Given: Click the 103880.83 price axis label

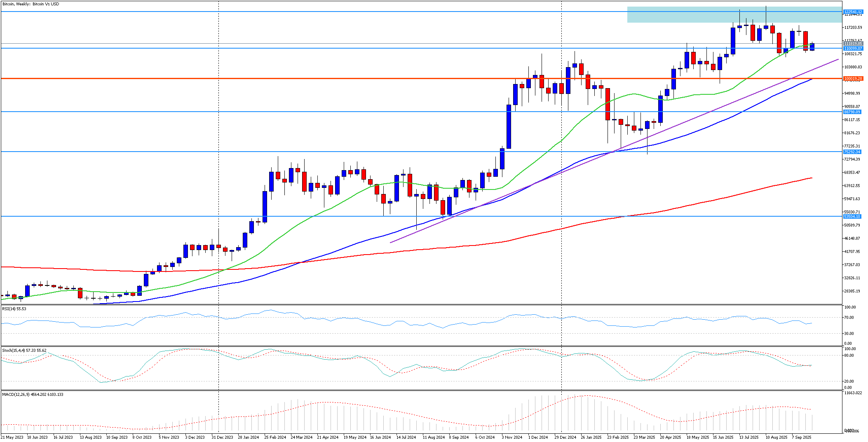Looking at the screenshot, I should coord(853,67).
